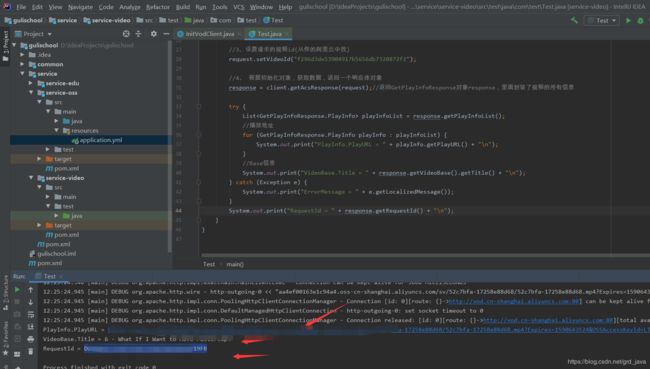
Task: Expand the common module
Action: click(x=23, y=64)
